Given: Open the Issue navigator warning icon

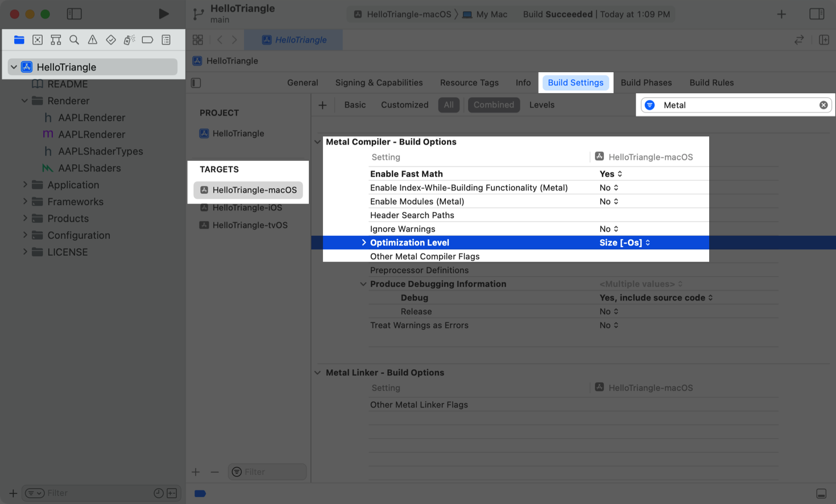Looking at the screenshot, I should [x=93, y=40].
